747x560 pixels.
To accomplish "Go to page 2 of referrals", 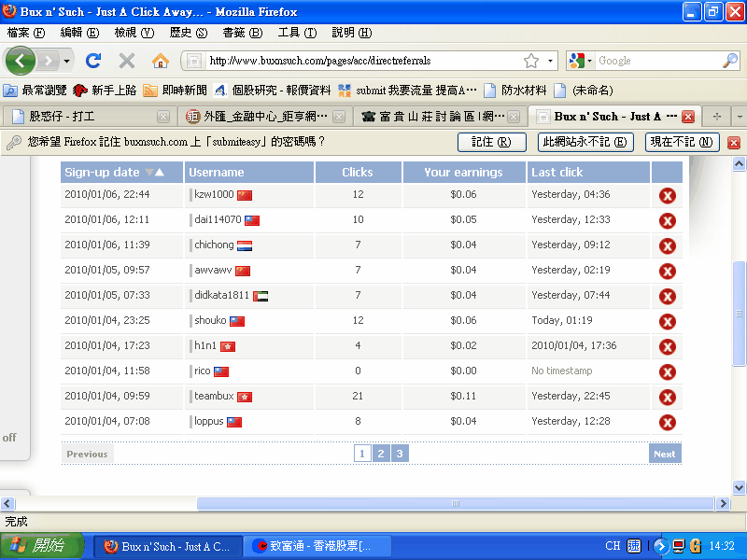I will coord(380,454).
